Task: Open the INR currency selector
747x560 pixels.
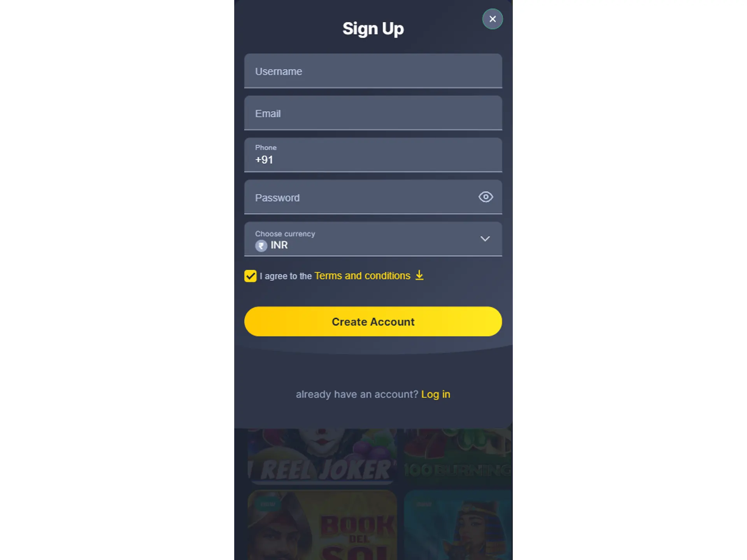Action: [372, 239]
